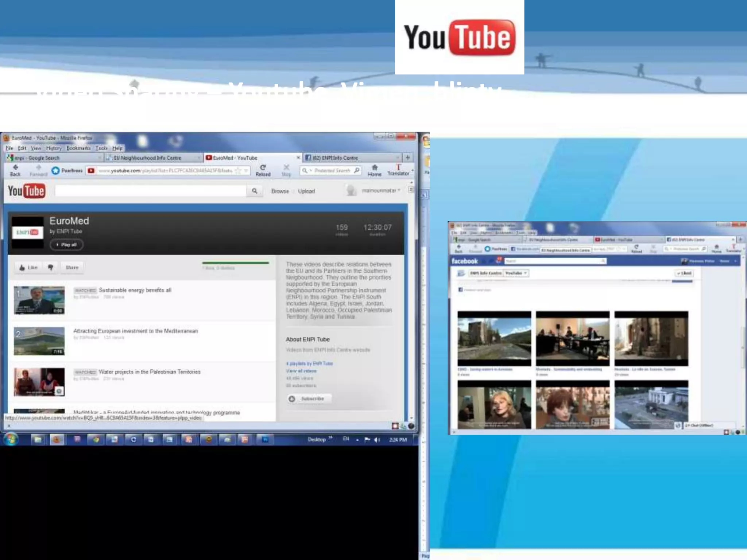The image size is (747, 560).
Task: Click the Action Center flag tray icon
Action: (367, 440)
